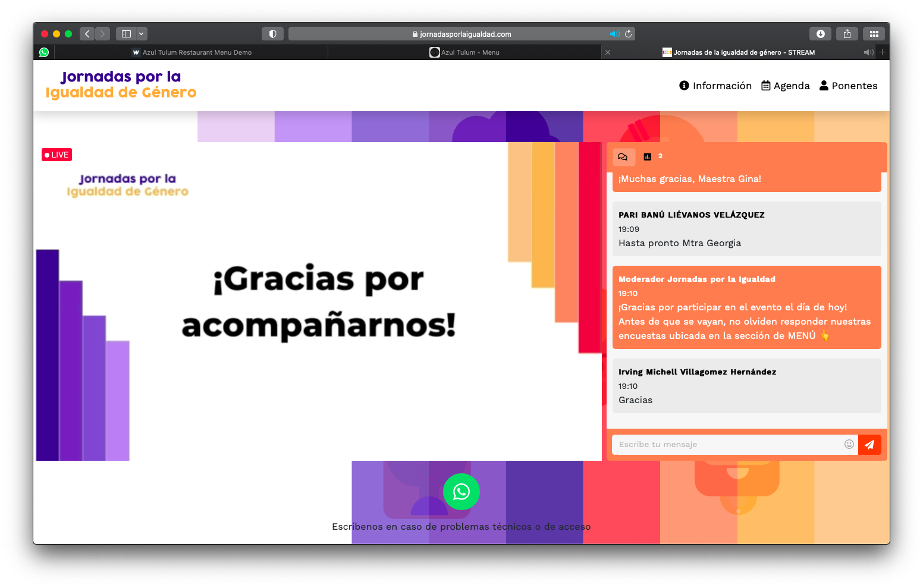Open the share sheet in the browser toolbar

pos(847,34)
